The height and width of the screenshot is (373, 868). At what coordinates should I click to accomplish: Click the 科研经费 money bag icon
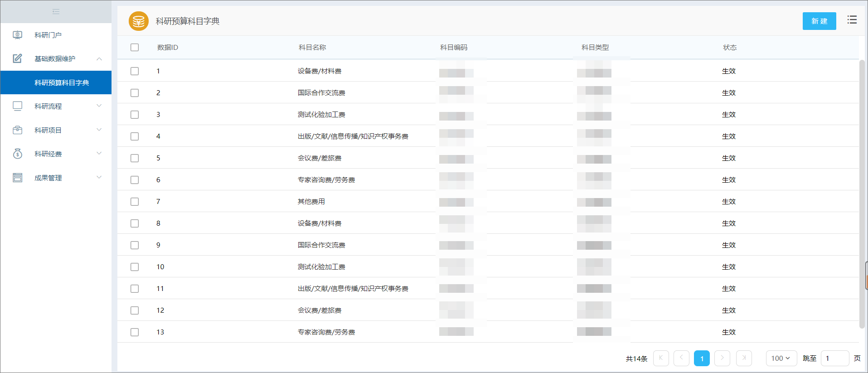pyautogui.click(x=18, y=154)
